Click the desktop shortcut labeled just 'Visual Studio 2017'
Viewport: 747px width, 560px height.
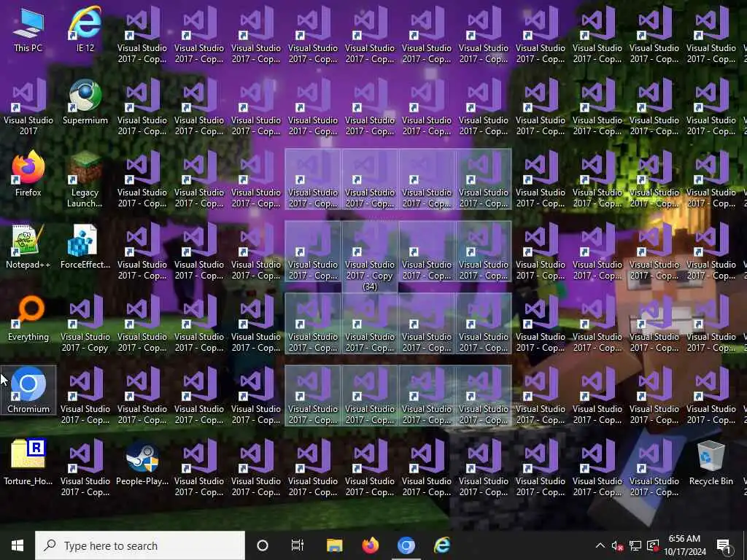click(x=28, y=106)
